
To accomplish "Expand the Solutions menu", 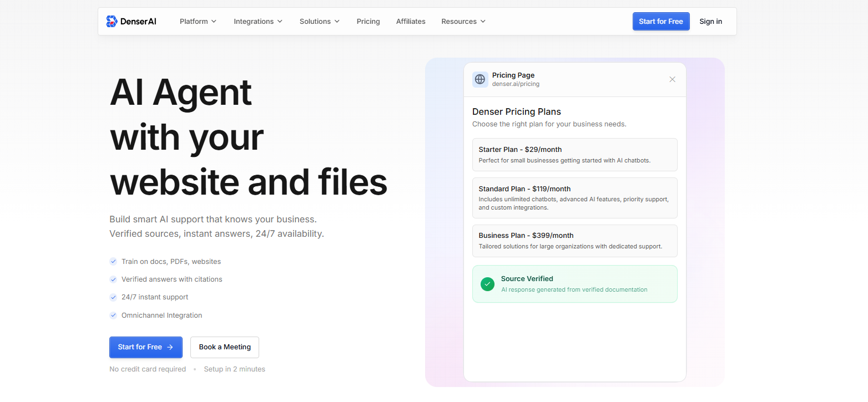I will (x=319, y=22).
